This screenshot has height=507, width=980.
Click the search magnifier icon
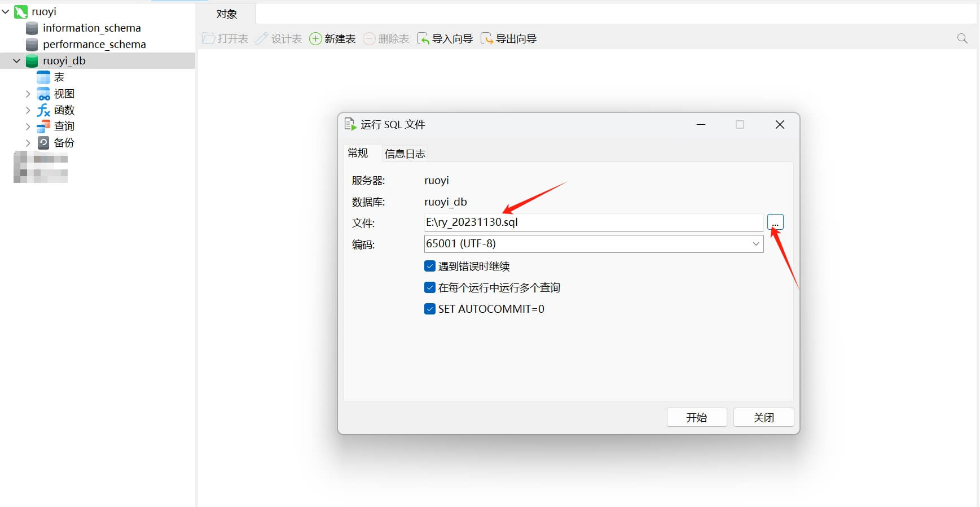[x=963, y=38]
